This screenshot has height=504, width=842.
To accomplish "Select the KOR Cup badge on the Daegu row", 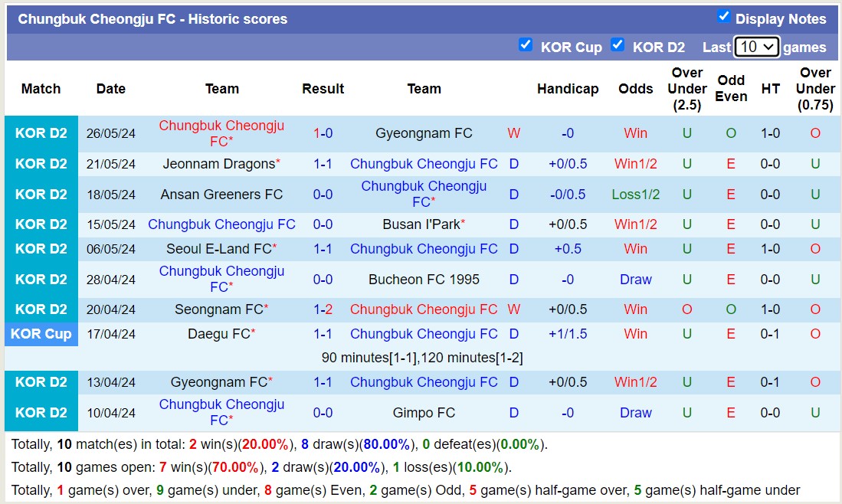I will 41,333.
